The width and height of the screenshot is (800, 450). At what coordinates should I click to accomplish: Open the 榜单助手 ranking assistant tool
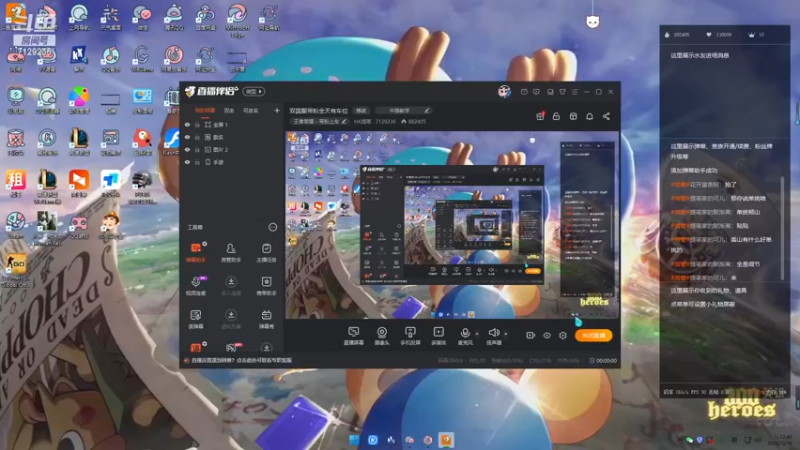pos(266,286)
